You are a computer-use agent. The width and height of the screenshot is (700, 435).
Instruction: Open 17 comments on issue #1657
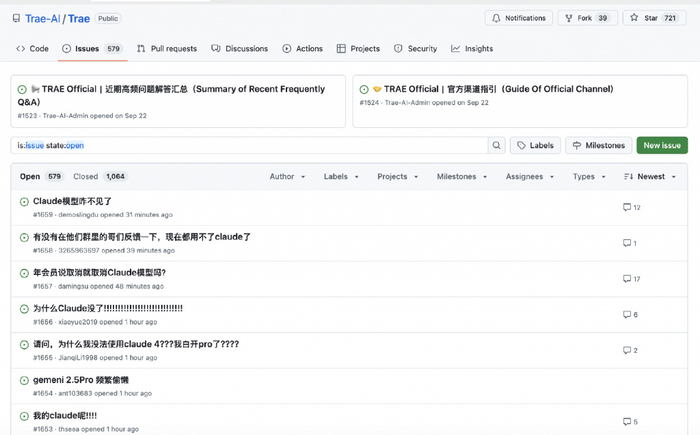pyautogui.click(x=632, y=279)
